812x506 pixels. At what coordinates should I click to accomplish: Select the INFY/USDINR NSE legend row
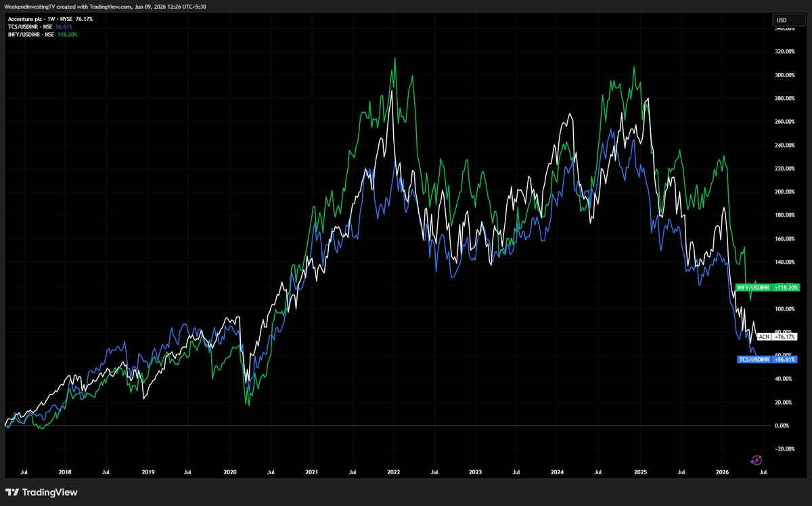coord(41,34)
